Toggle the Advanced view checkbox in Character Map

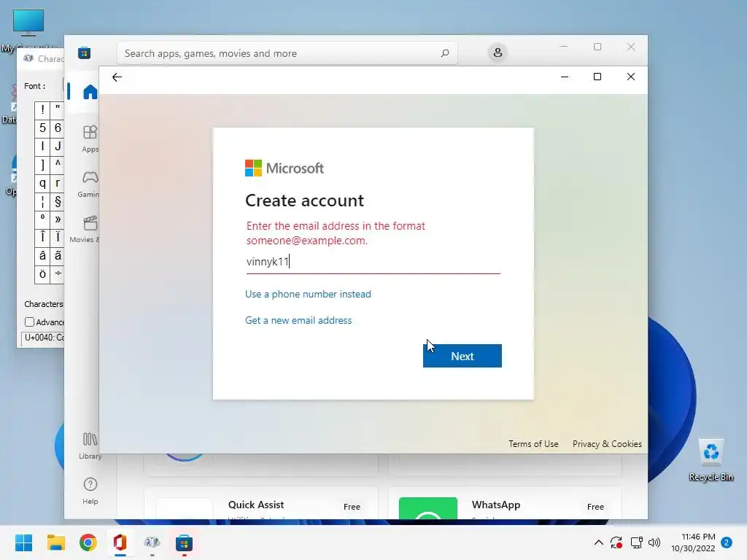coord(29,322)
